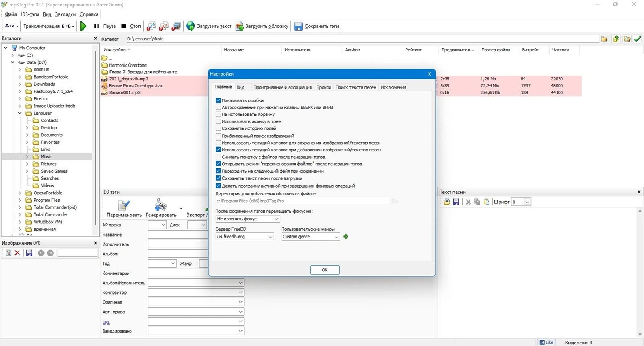Screen dimensions: 644x346
Task: Click the Генерировать tag generation icon
Action: [x=160, y=204]
